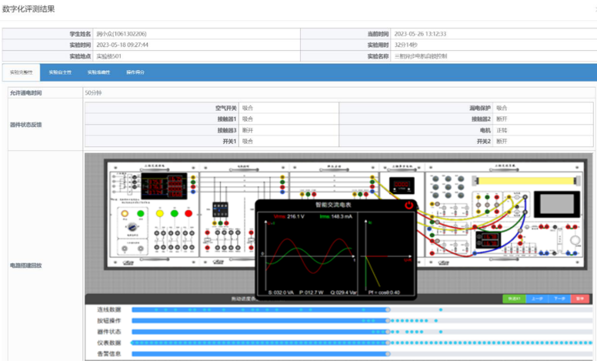This screenshot has height=364, width=597.
Task: Click the 下一步 next step button
Action: pos(560,299)
